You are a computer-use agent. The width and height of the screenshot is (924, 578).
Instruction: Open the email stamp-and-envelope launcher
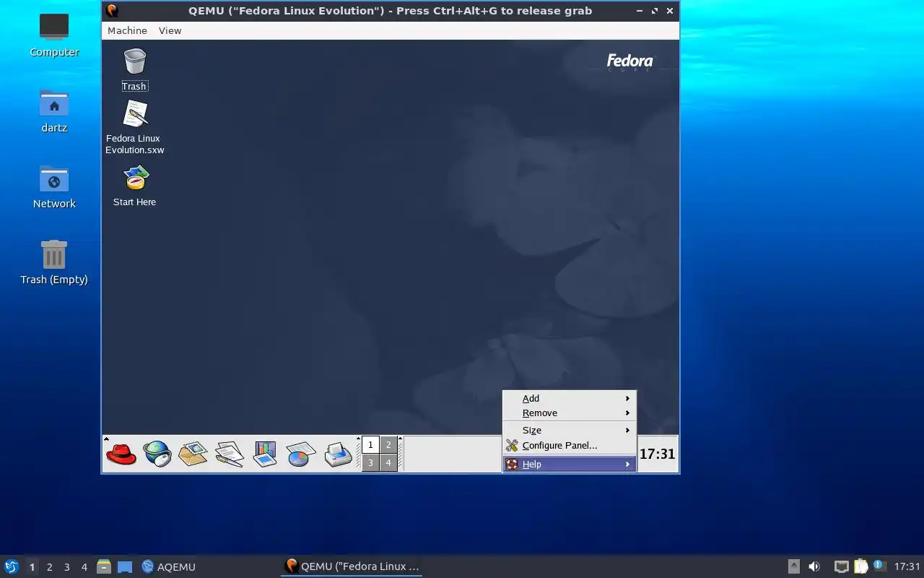[193, 454]
